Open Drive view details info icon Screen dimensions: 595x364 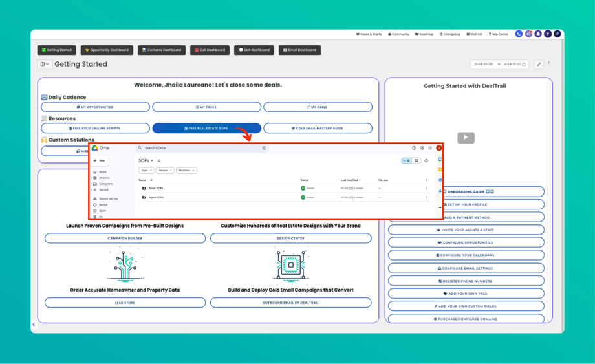tap(426, 161)
